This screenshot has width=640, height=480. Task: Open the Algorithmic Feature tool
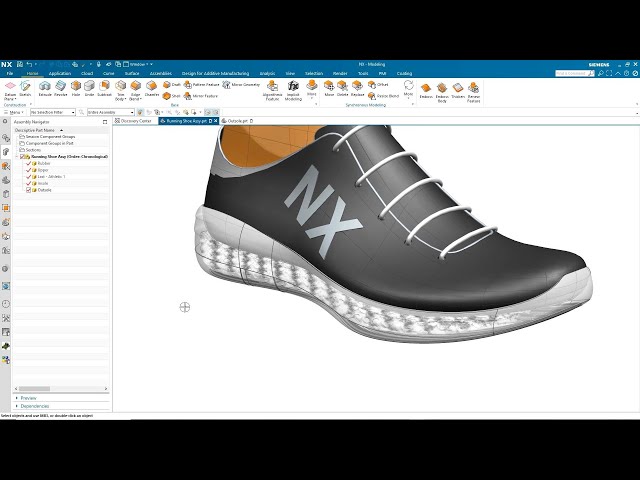tap(272, 91)
